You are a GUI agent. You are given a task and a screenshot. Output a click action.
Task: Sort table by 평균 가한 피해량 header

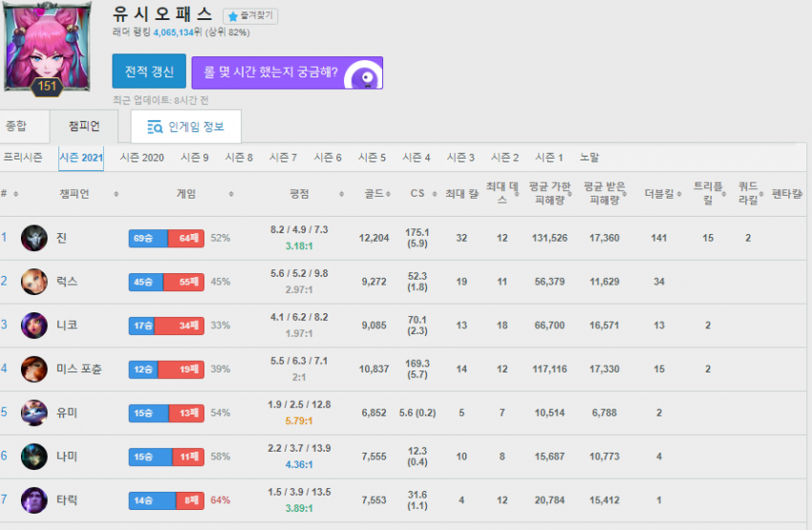[x=549, y=193]
